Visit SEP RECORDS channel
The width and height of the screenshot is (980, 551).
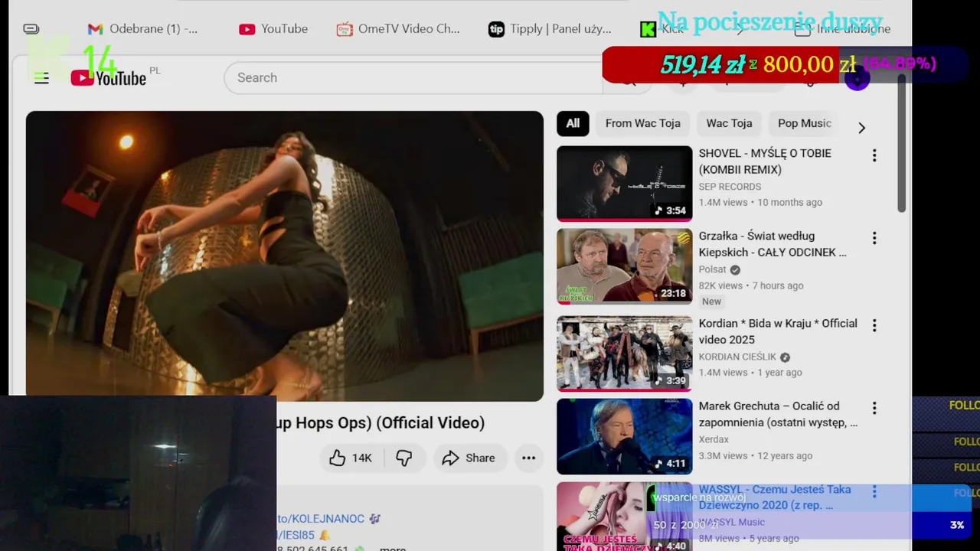[x=730, y=187]
